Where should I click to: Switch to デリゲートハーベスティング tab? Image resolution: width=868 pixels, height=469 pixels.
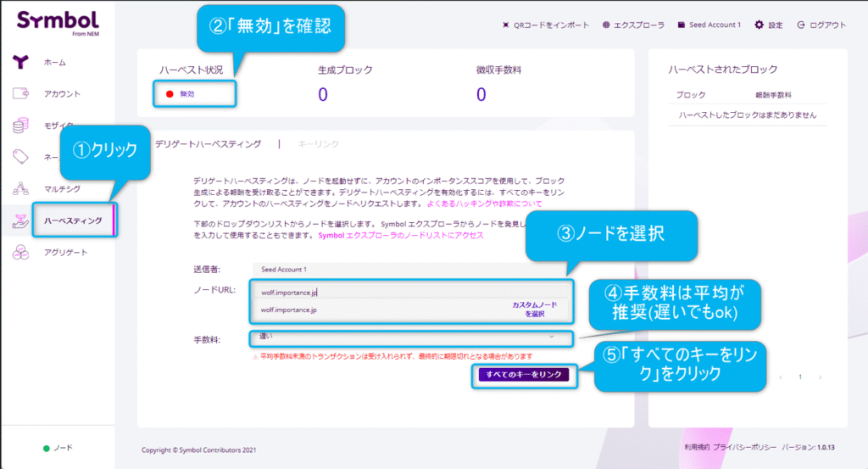209,144
